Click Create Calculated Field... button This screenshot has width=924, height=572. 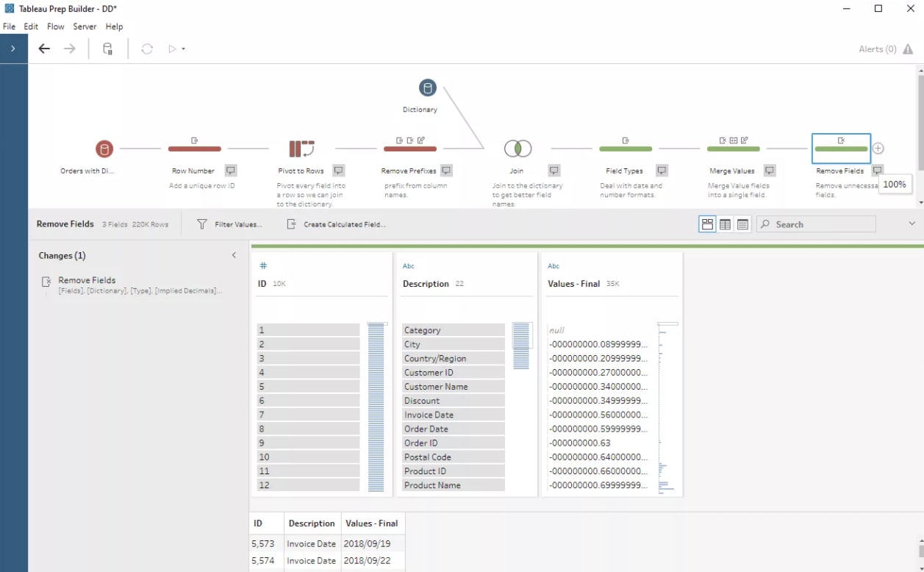click(x=336, y=224)
